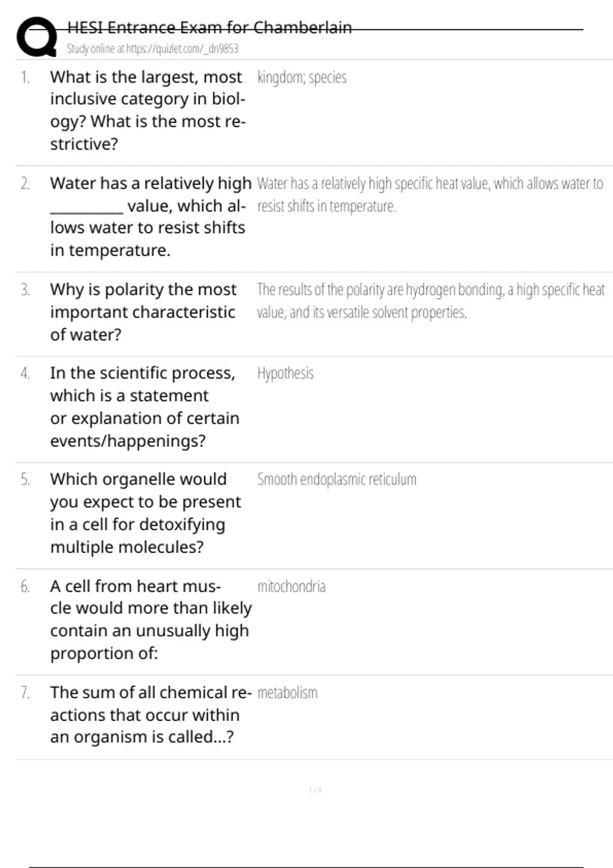This screenshot has height=868, width=613.
Task: Open the quizlet.com study link
Action: pyautogui.click(x=152, y=49)
